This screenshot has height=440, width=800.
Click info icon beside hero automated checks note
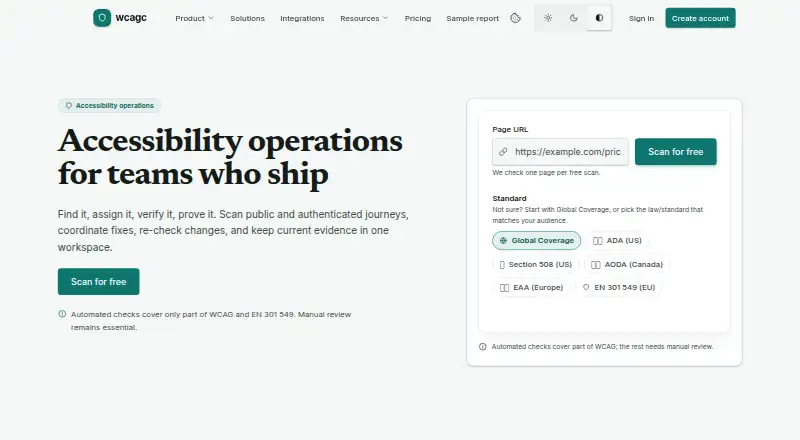click(62, 314)
